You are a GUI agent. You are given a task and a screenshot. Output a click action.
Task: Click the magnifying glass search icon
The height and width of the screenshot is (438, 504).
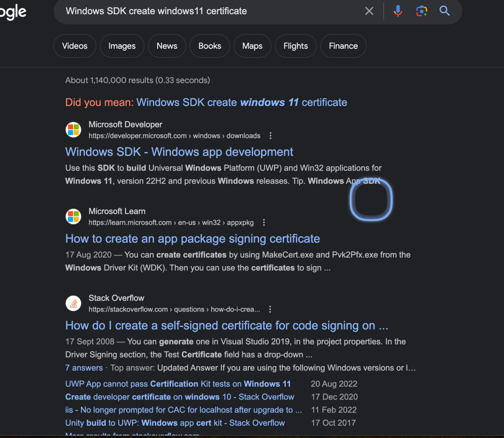(444, 11)
